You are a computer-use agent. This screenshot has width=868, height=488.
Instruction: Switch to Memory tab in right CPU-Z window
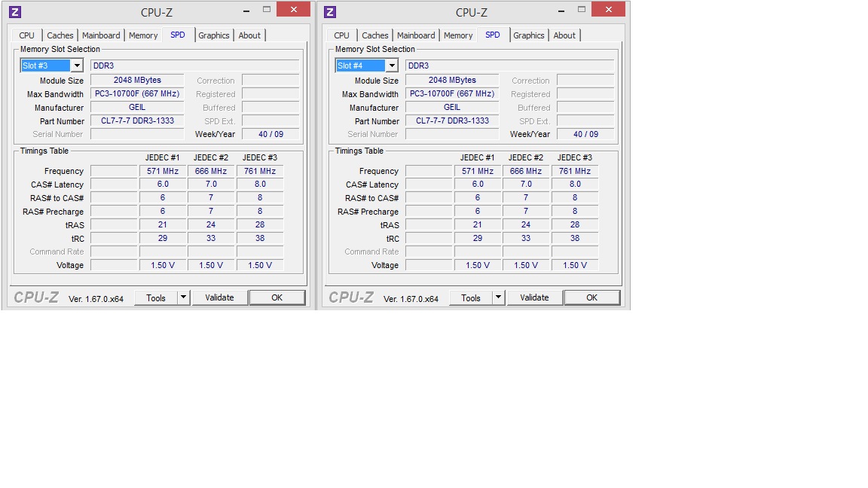[x=458, y=35]
